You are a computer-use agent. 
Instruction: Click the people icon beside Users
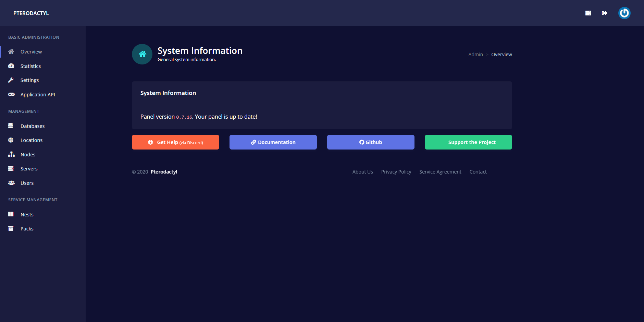11,183
